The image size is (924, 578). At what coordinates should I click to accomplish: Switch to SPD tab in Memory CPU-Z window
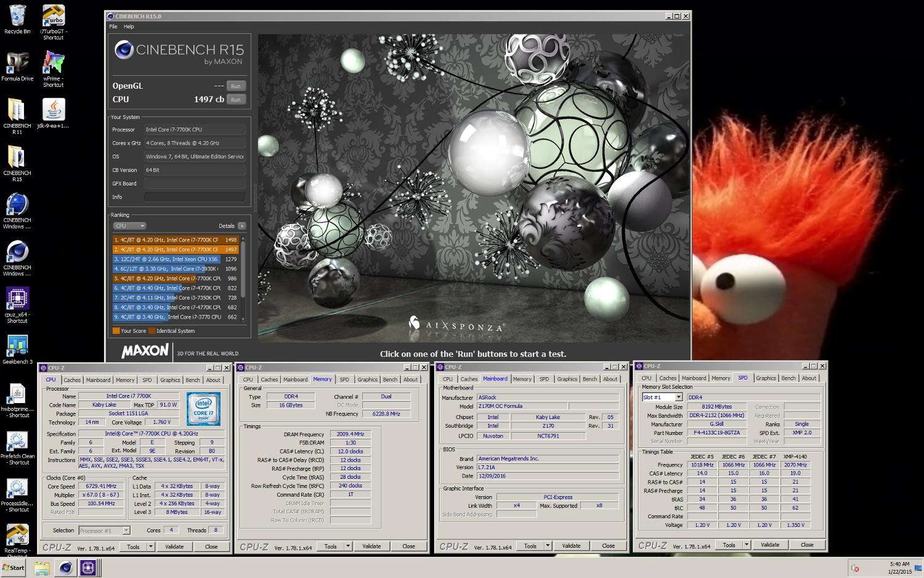[344, 380]
